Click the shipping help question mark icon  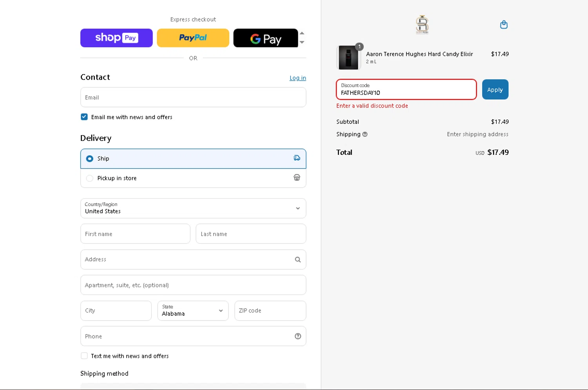(365, 134)
